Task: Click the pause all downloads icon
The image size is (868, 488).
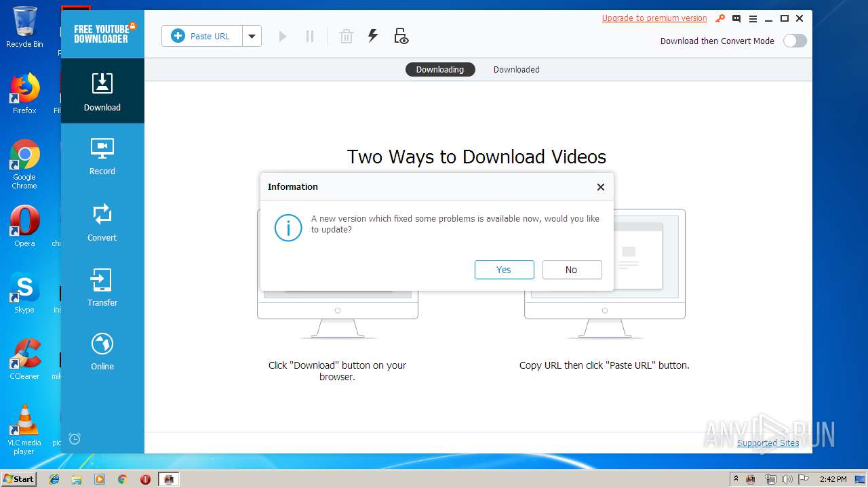Action: click(x=310, y=36)
